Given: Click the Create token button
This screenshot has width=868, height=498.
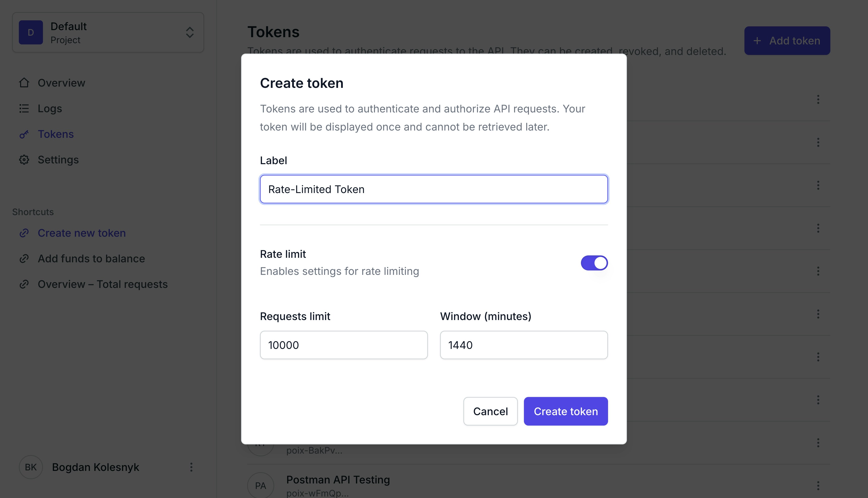Looking at the screenshot, I should pyautogui.click(x=565, y=411).
